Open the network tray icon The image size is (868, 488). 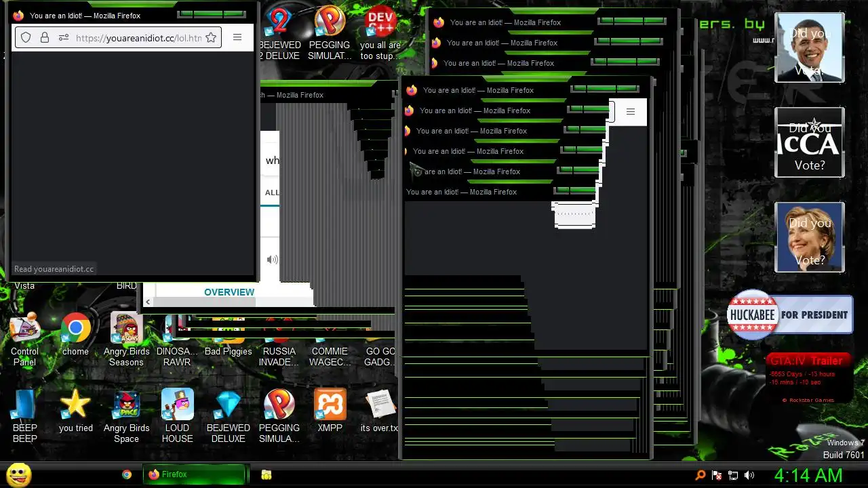733,475
